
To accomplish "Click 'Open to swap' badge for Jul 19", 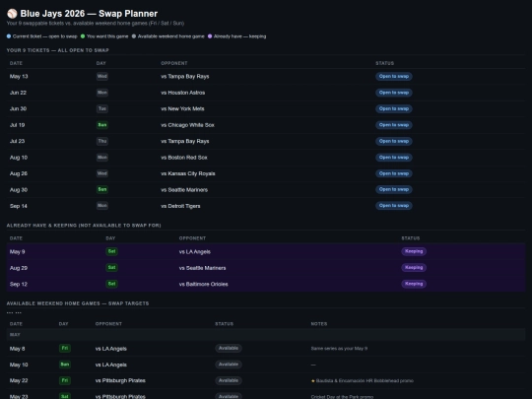I will point(393,125).
